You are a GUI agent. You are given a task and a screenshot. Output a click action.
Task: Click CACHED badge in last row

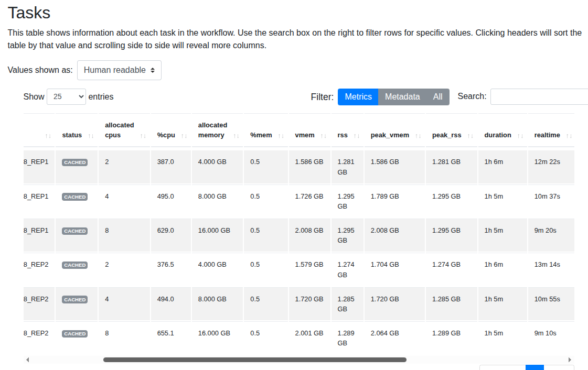[75, 334]
